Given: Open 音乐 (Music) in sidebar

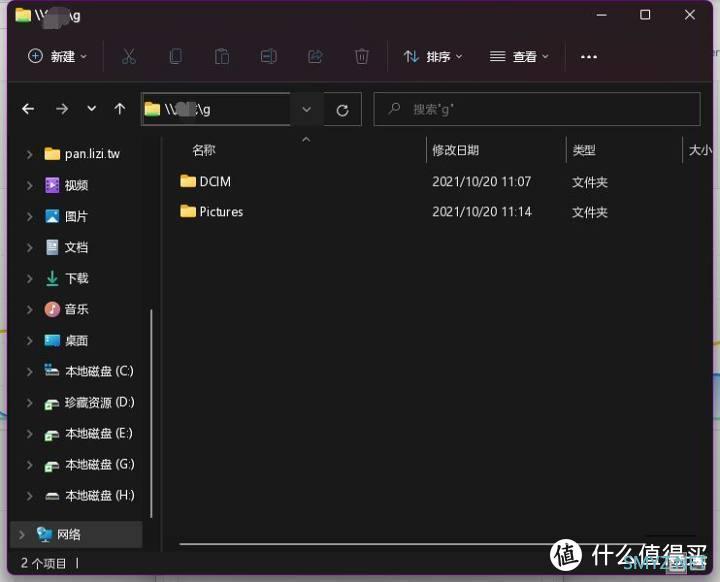Looking at the screenshot, I should (67, 309).
